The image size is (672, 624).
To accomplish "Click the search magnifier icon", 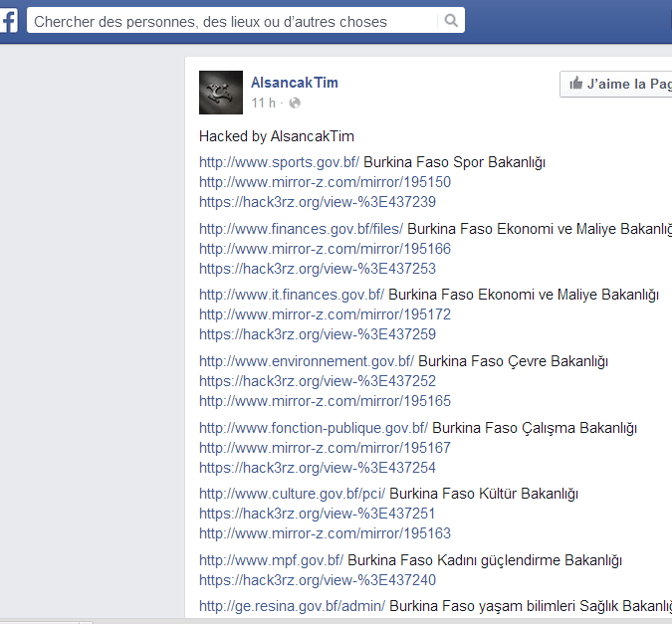I will (x=451, y=21).
